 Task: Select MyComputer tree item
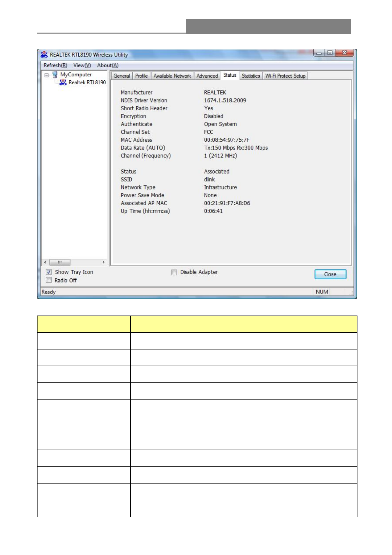76,75
